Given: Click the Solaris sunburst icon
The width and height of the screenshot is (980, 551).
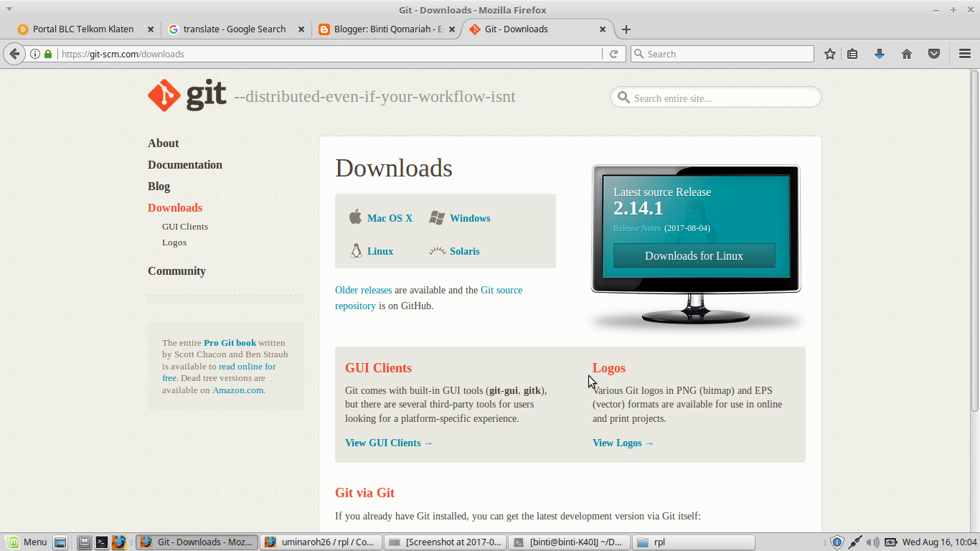Looking at the screenshot, I should tap(437, 251).
